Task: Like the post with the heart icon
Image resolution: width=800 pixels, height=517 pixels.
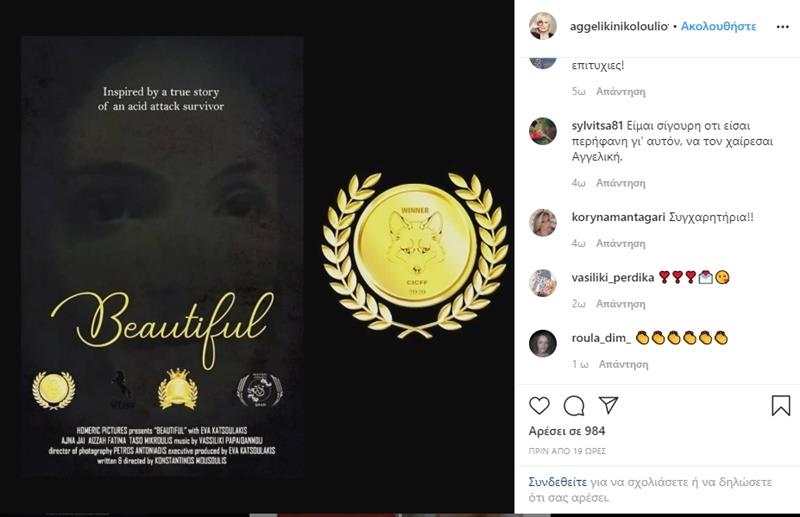Action: pyautogui.click(x=539, y=406)
